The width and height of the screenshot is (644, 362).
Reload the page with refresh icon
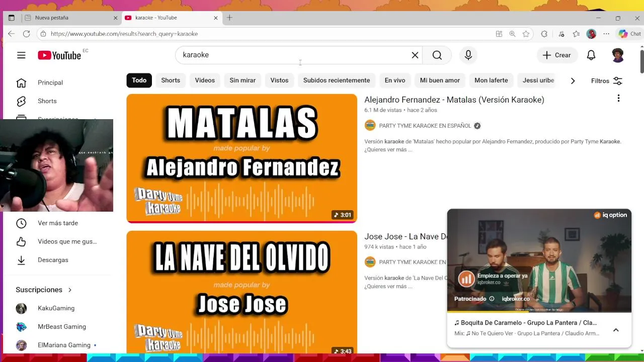[27, 34]
